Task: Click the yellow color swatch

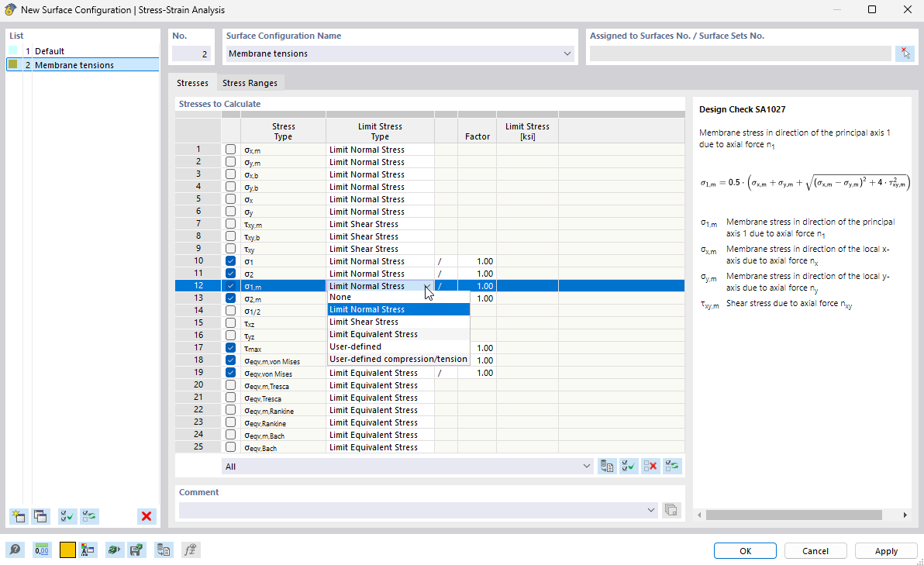Action: coord(67,549)
